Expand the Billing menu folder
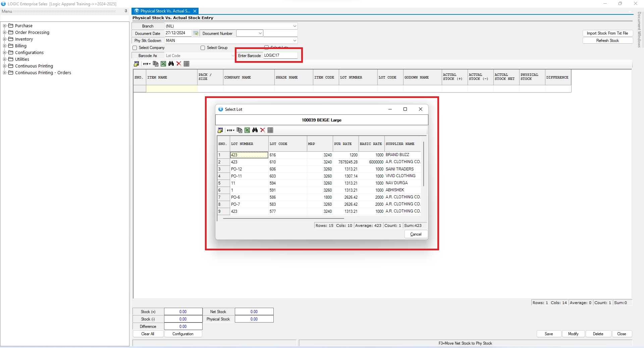Screen dimensions: 644x348 [5, 46]
